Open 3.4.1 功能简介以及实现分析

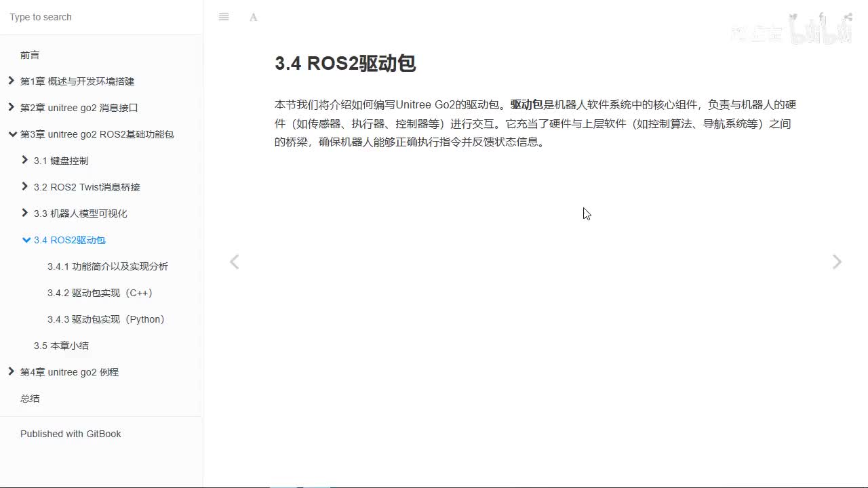pyautogui.click(x=108, y=266)
